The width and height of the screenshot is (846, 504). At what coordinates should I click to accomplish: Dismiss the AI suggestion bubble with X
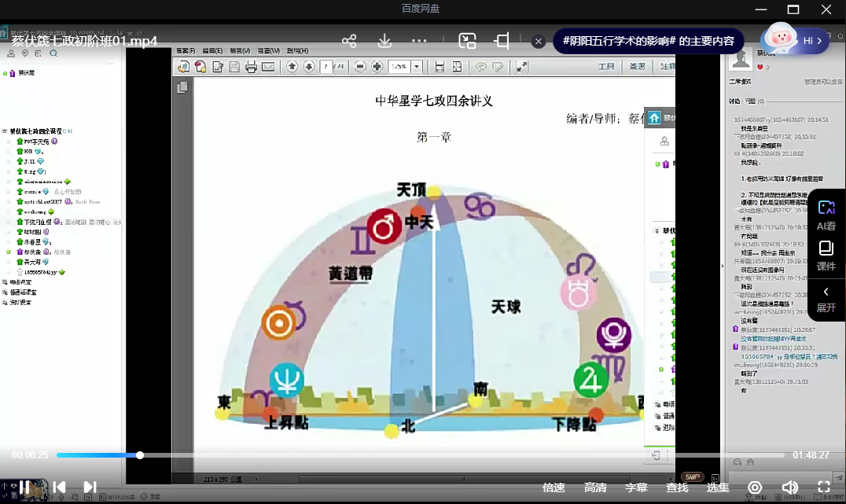[x=538, y=41]
